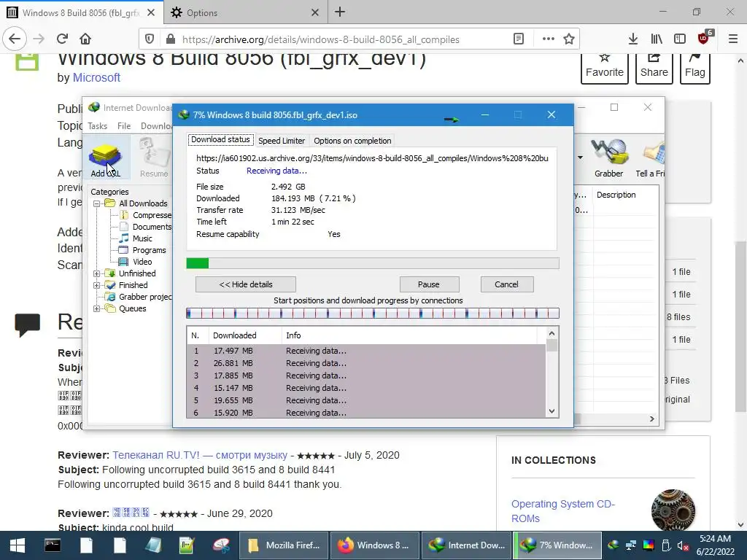Click the network tray icon
This screenshot has width=747, height=560.
coord(631,545)
